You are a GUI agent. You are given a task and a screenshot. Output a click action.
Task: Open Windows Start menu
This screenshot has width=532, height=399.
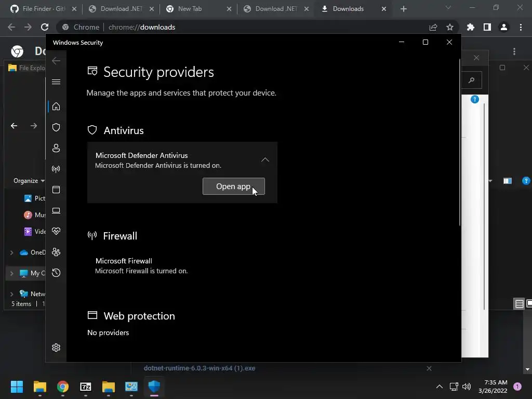17,387
